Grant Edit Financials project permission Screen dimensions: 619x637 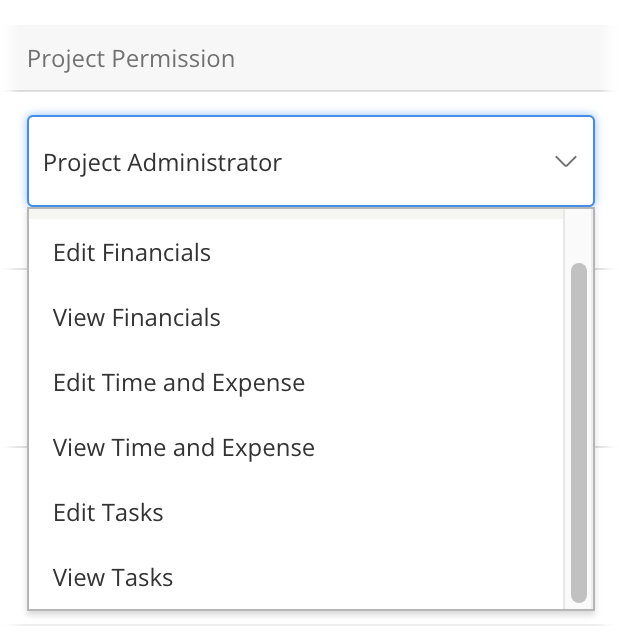(132, 253)
